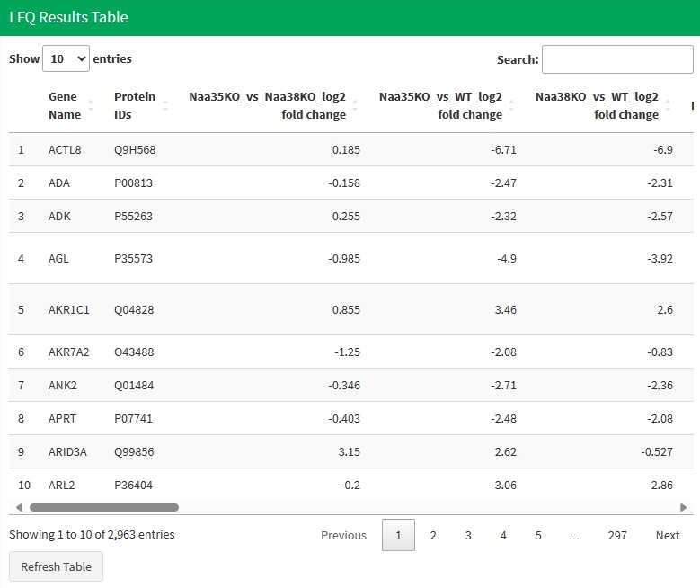Select the ACTL8 table row
Screen dimensions: 700x588
pos(65,149)
